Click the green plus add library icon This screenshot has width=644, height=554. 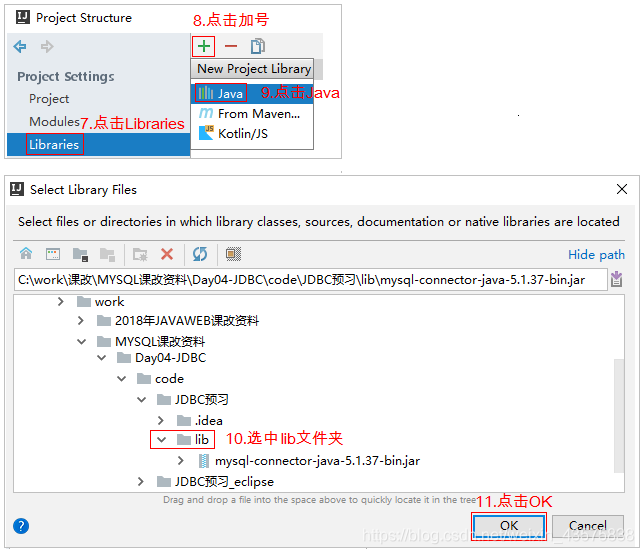click(x=204, y=46)
